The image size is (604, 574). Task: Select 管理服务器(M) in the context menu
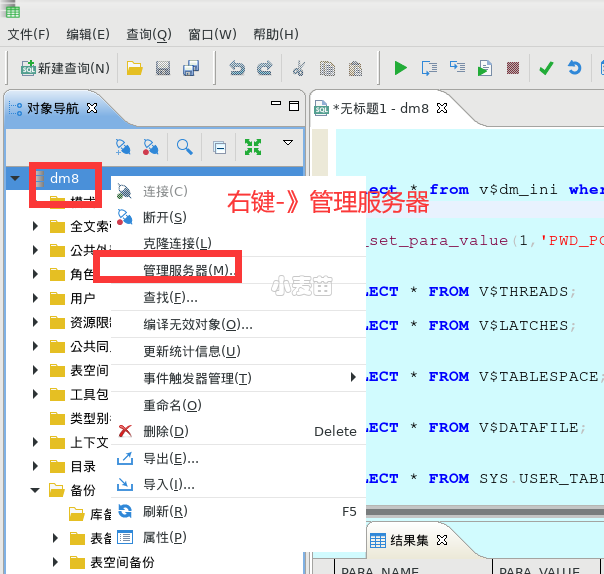click(x=189, y=270)
